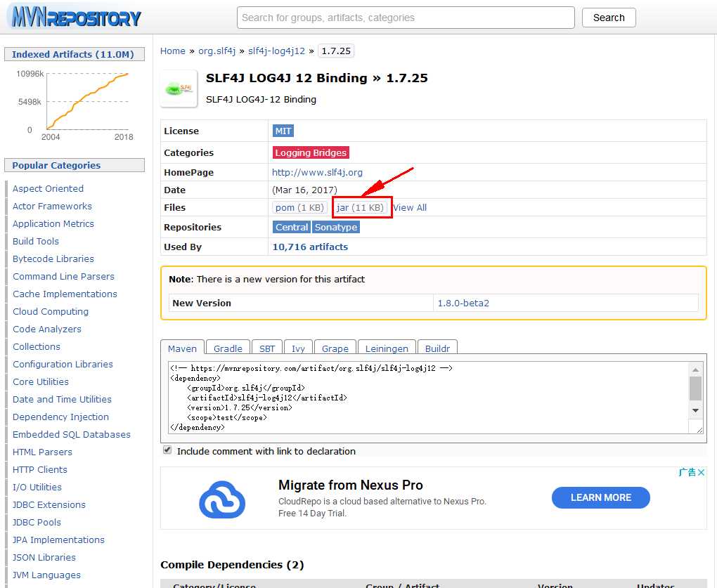The width and height of the screenshot is (717, 588).
Task: Download the pom (1 KB) file
Action: (x=299, y=207)
